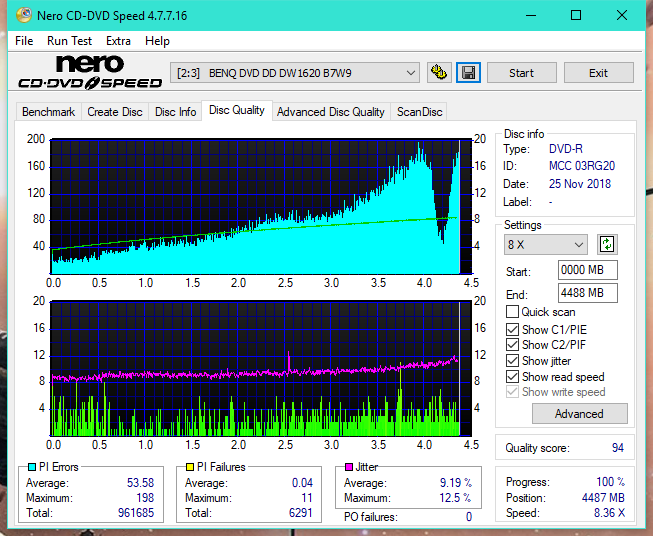Disable the Show jitter checkbox

(x=512, y=361)
